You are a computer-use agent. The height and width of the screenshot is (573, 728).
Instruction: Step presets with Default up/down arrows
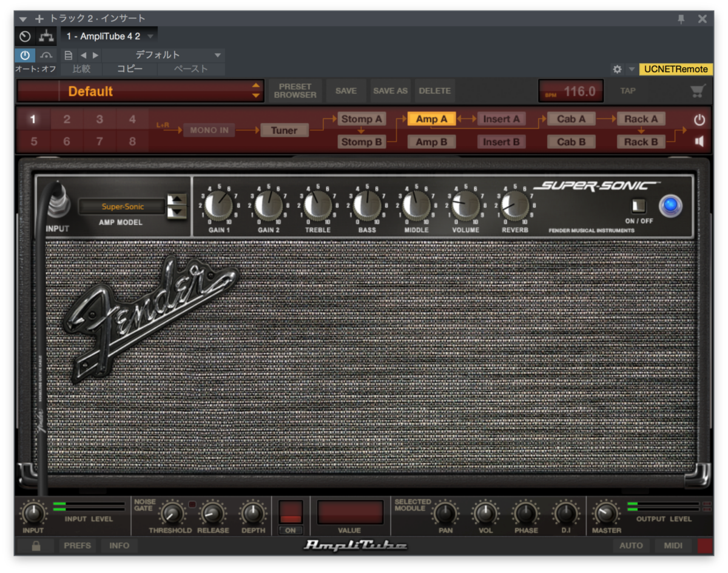[x=256, y=91]
